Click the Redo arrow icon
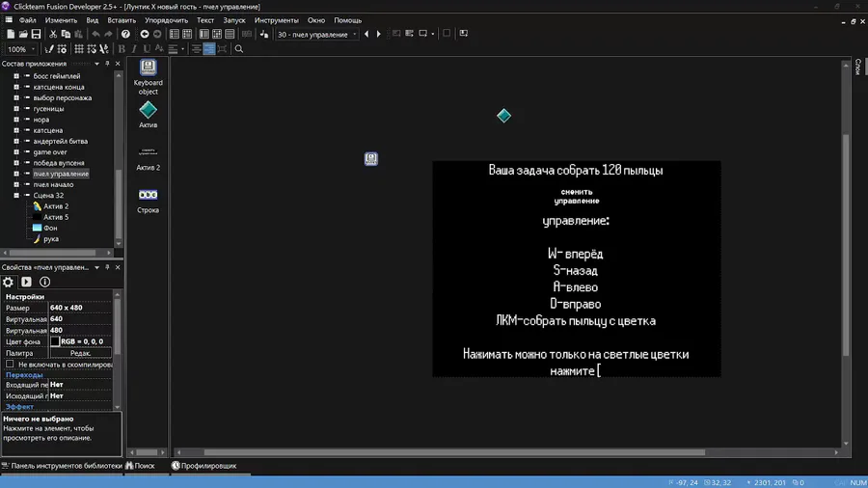868x488 pixels. (108, 35)
